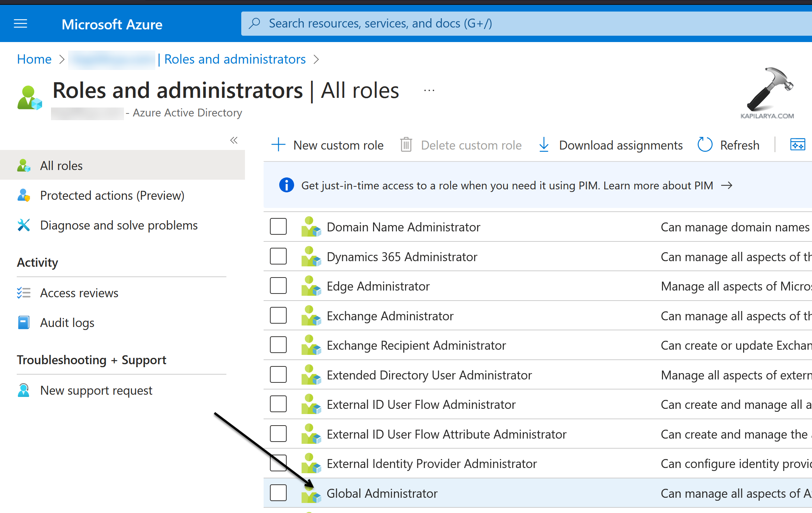The height and width of the screenshot is (513, 812).
Task: Select the Domain Name Administrator checkbox
Action: (x=278, y=227)
